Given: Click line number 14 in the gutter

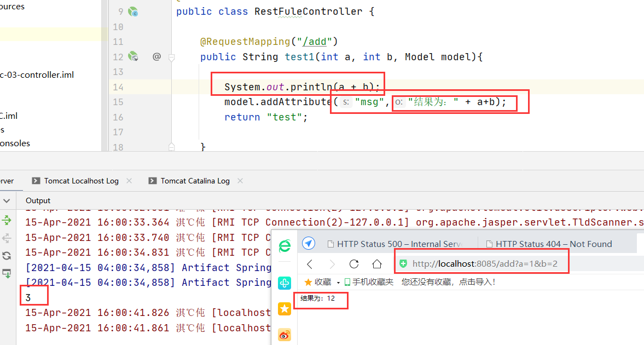Looking at the screenshot, I should tap(118, 87).
